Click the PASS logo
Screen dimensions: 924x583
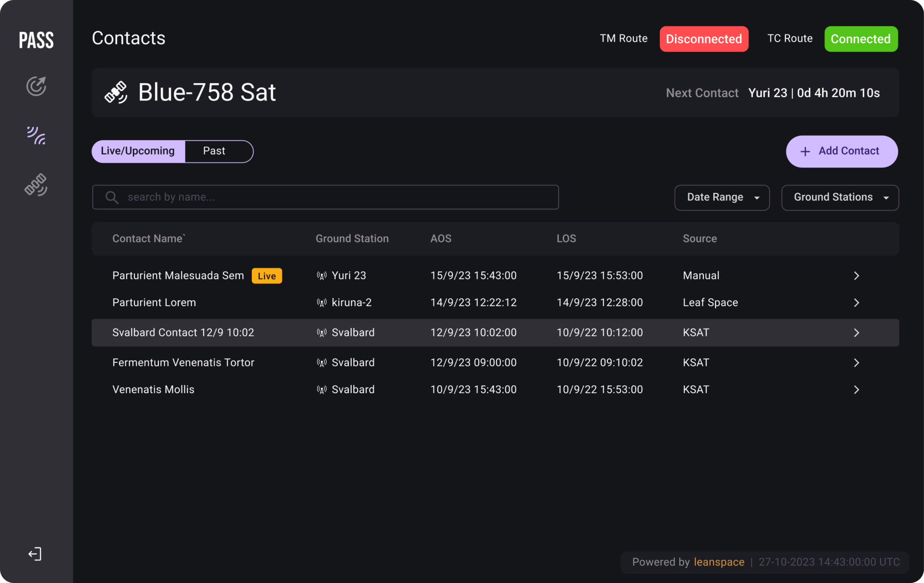point(36,40)
